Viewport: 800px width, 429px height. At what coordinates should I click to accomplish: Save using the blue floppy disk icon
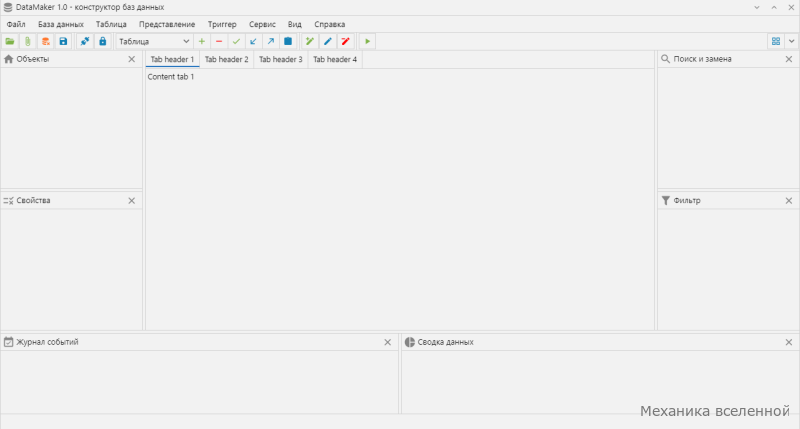[63, 41]
